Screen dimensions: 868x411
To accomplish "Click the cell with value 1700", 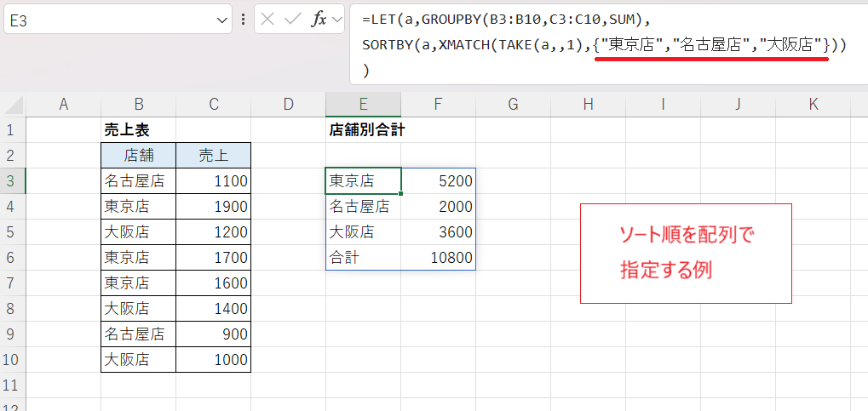I will click(214, 257).
